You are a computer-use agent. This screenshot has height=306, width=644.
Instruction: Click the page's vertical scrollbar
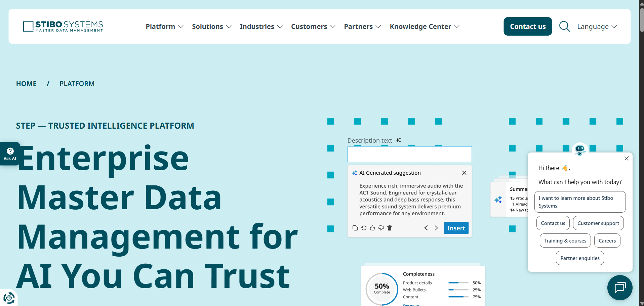[x=641, y=153]
